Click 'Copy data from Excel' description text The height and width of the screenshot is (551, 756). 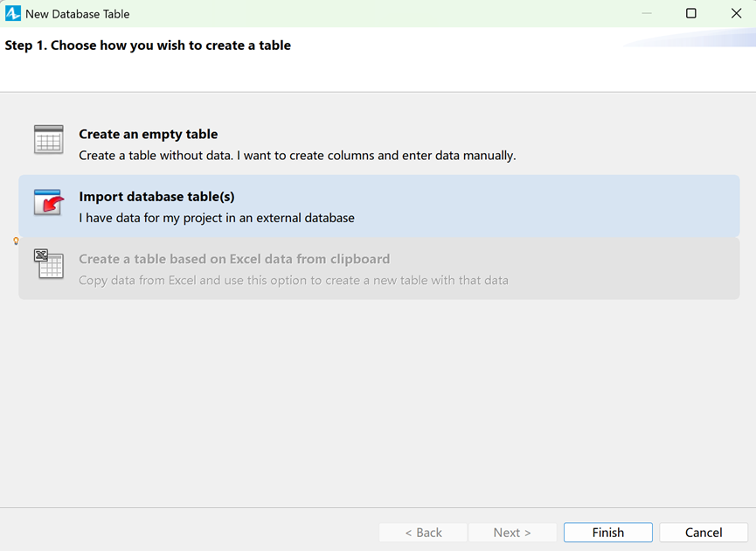pyautogui.click(x=294, y=281)
